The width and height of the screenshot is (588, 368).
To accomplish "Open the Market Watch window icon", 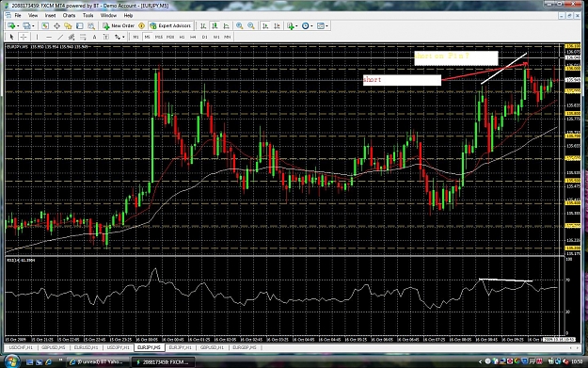I will click(45, 26).
